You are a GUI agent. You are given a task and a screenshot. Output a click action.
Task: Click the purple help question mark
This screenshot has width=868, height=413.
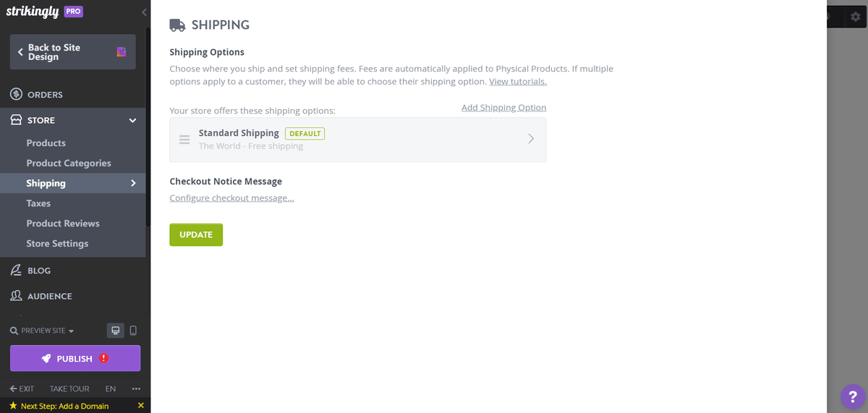[x=853, y=396]
